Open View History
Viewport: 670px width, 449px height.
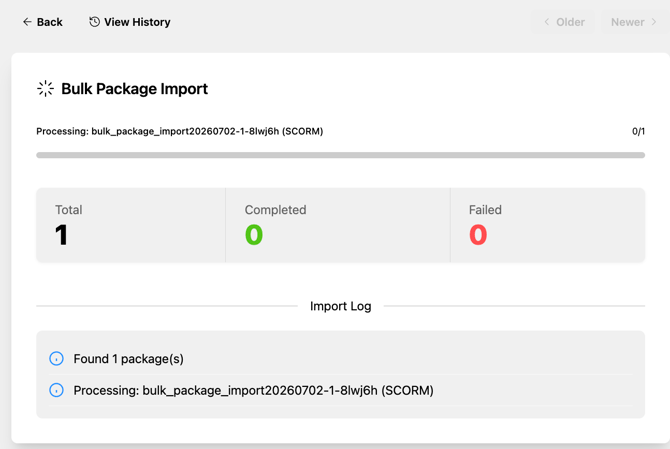click(x=129, y=22)
